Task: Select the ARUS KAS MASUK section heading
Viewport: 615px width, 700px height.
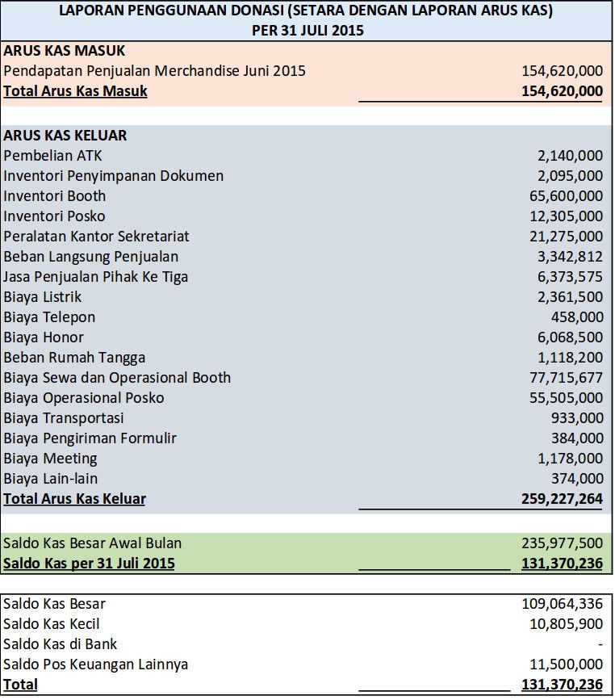Action: (64, 50)
